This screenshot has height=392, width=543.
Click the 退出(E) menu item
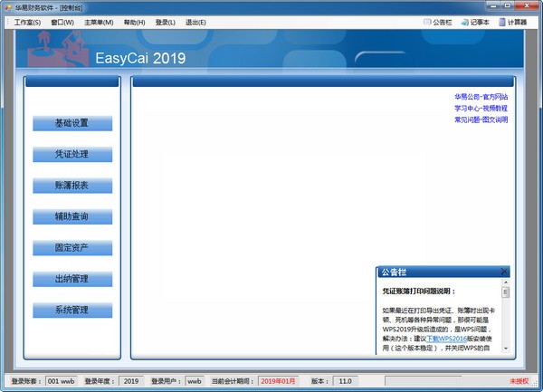pos(195,23)
